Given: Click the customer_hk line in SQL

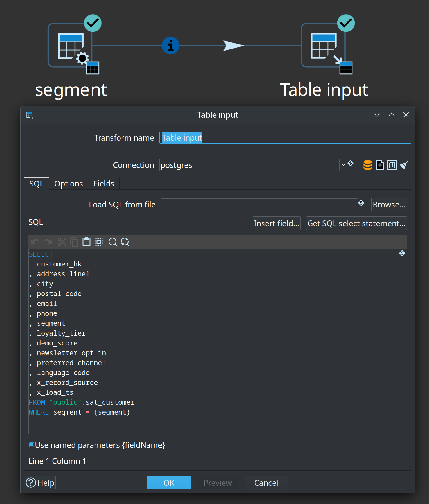Looking at the screenshot, I should click(59, 264).
